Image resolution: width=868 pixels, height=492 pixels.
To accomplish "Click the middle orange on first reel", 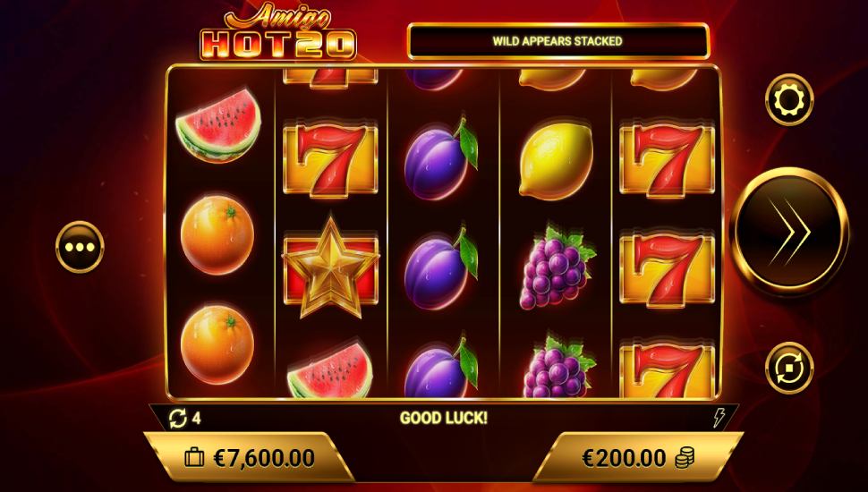I will (x=217, y=234).
